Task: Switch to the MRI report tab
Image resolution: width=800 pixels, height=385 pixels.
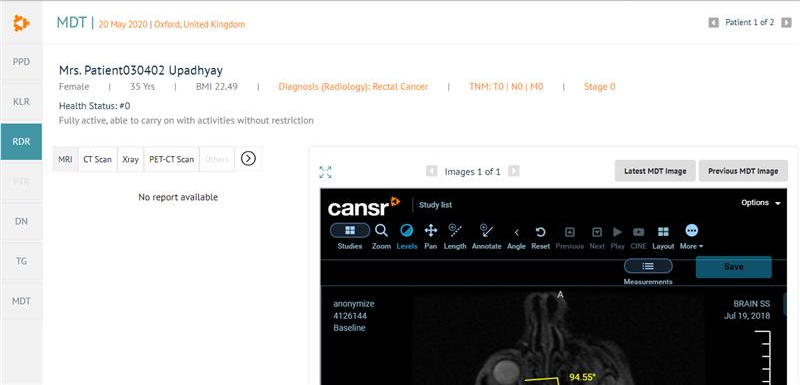Action: click(65, 159)
